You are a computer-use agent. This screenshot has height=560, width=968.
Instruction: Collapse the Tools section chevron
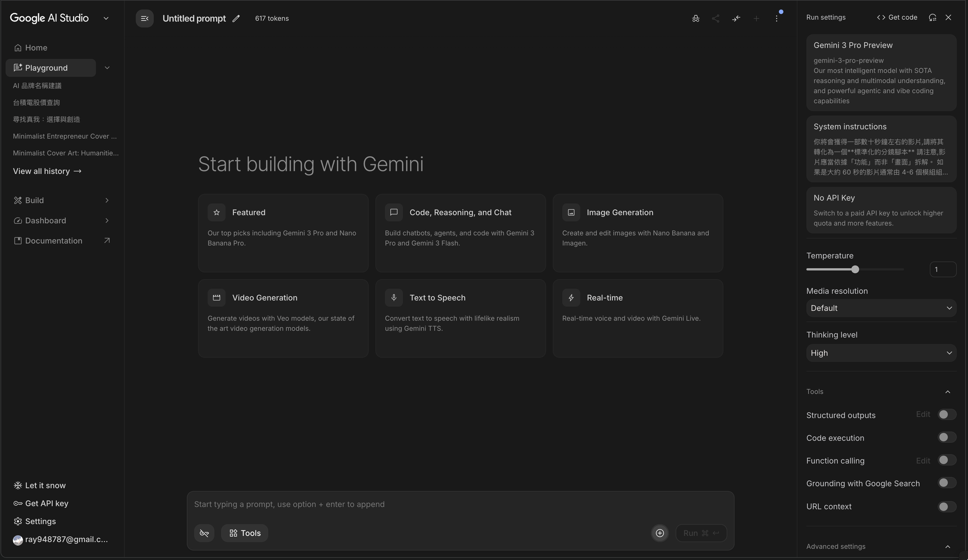click(947, 392)
